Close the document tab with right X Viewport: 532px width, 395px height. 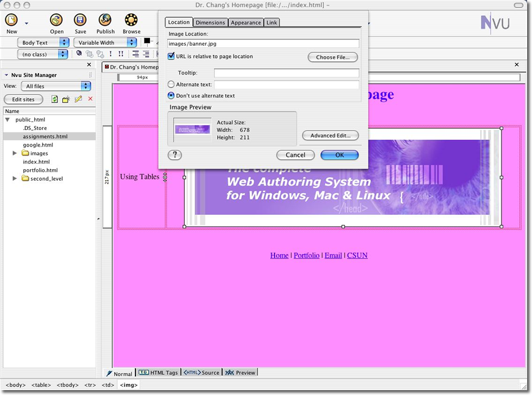click(516, 65)
